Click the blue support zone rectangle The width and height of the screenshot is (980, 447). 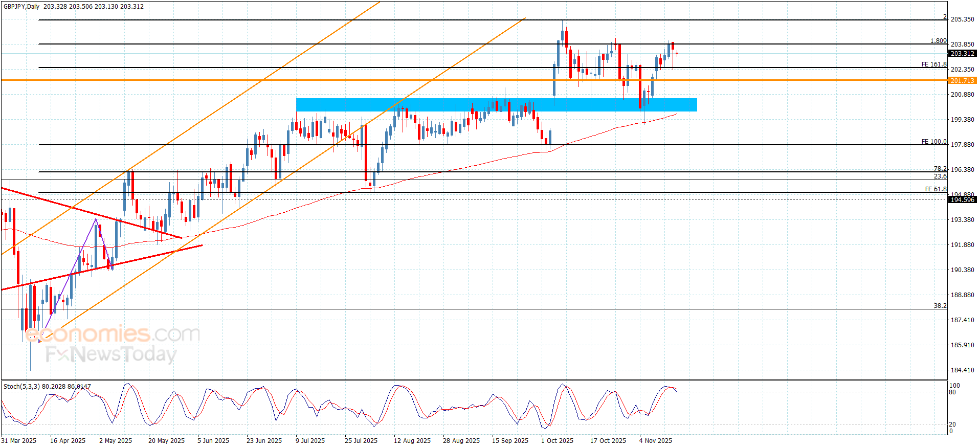[496, 105]
